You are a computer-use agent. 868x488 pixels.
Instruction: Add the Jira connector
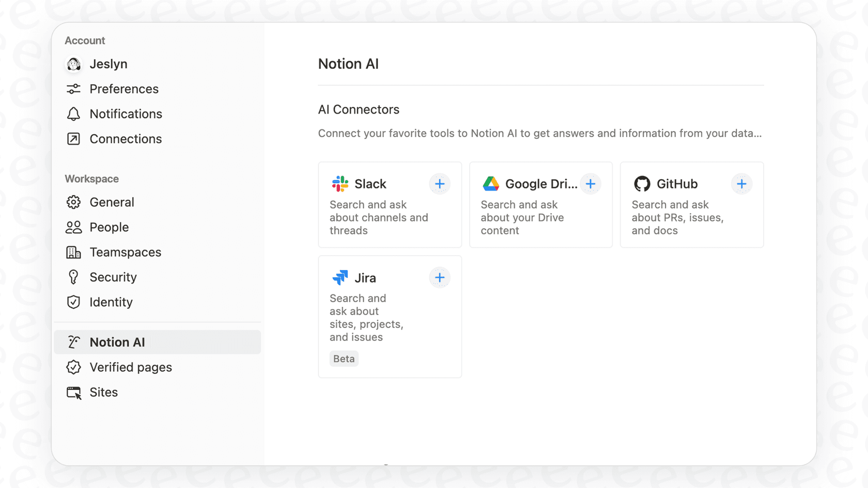(x=440, y=277)
